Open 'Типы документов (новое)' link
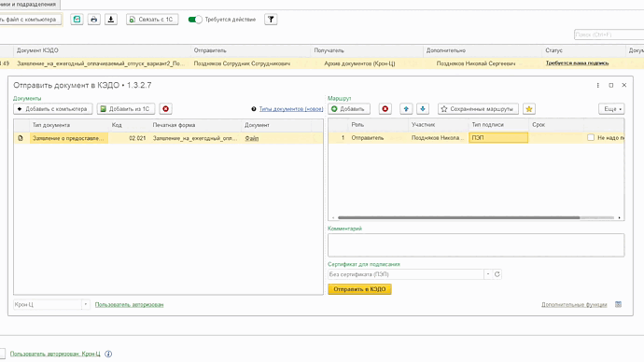Screen dimensions: 644x362 coord(291,109)
